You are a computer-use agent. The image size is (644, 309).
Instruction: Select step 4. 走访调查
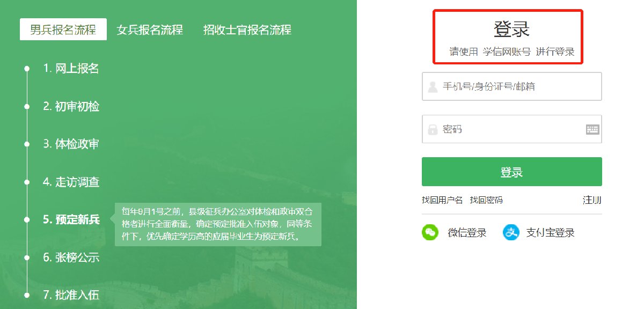coord(71,182)
